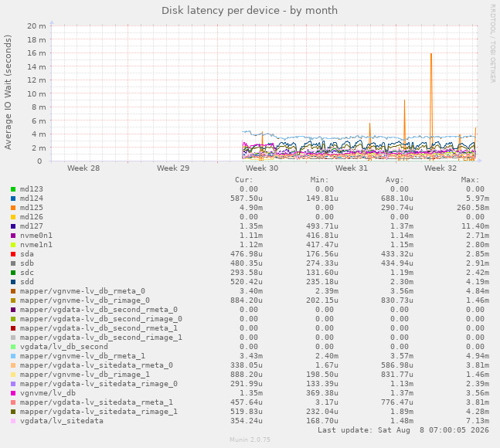This screenshot has height=448, width=500.
Task: Click 'mapper/vgnvme-lv_db_rimage_1' legend label
Action: [x=85, y=375]
